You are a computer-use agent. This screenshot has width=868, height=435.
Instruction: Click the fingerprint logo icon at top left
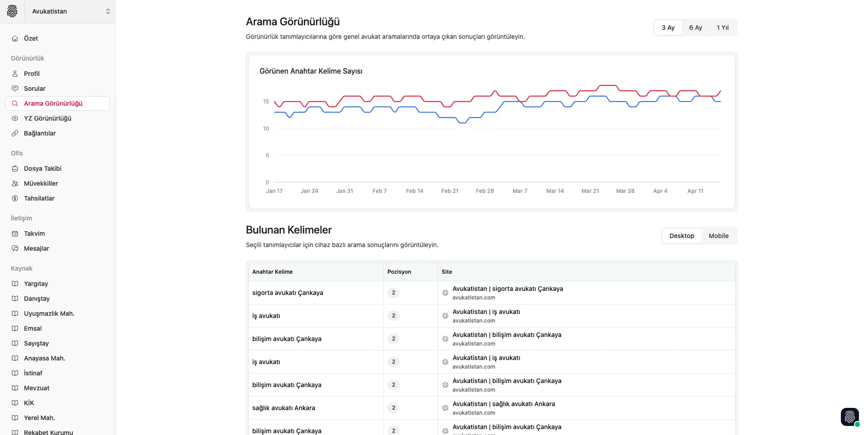point(12,11)
